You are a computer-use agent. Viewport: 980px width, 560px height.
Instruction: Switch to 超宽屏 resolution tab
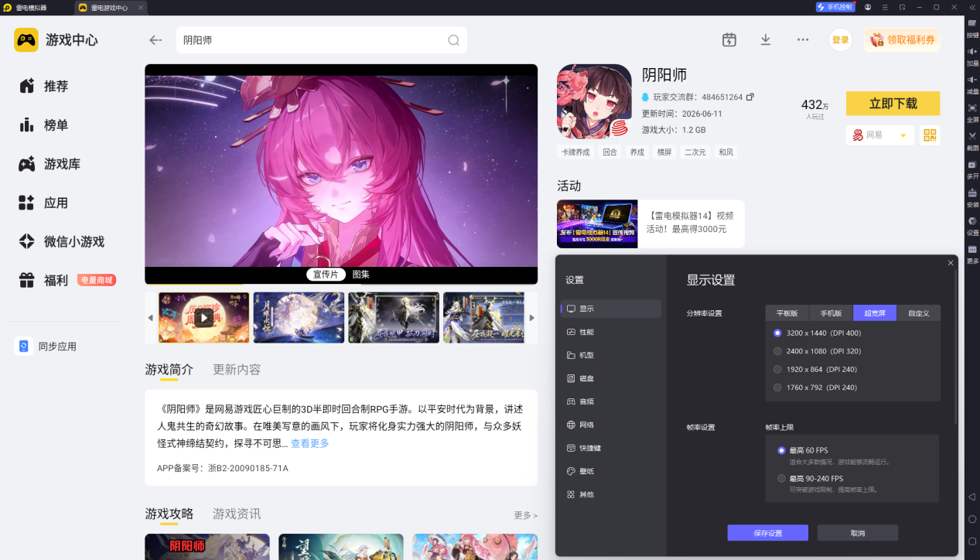875,313
